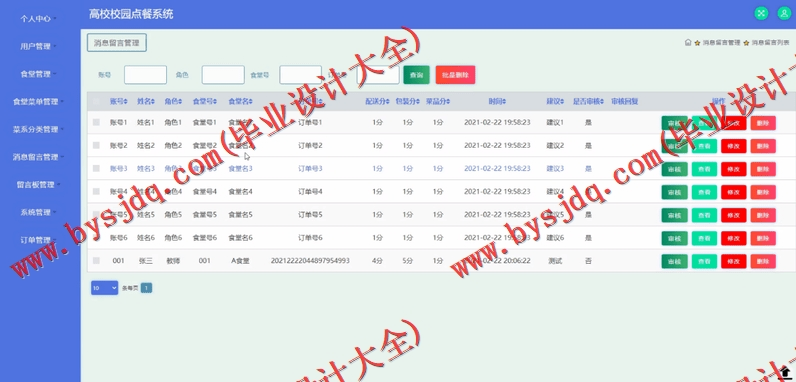Open 消息留言管理 breadcrumb link
Viewport: 796px width, 382px height.
coord(721,43)
